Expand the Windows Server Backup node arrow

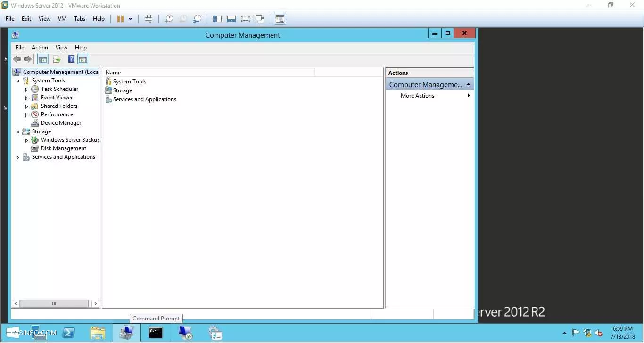[x=26, y=140]
